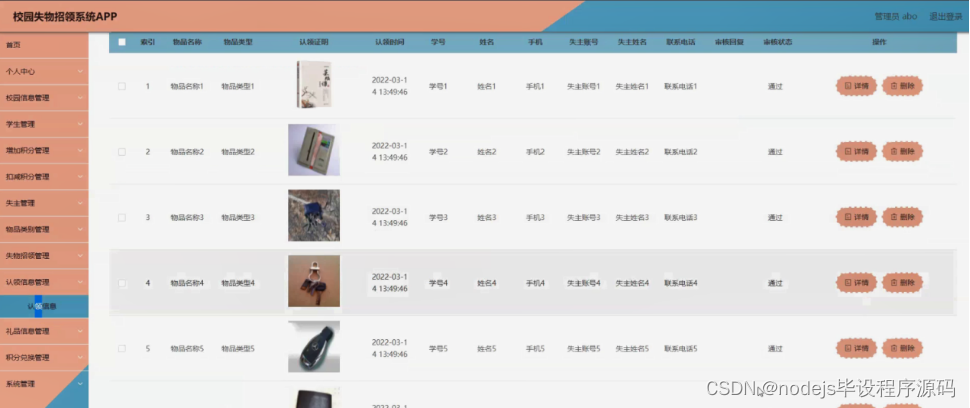Viewport: 970px width, 408px height.
Task: Click cell 学号2
Action: 438,152
